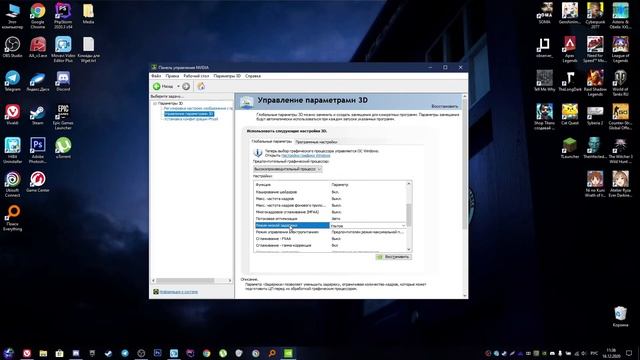The width and height of the screenshot is (640, 360).
Task: Open the Vivaldi desktop shortcut
Action: 12,115
